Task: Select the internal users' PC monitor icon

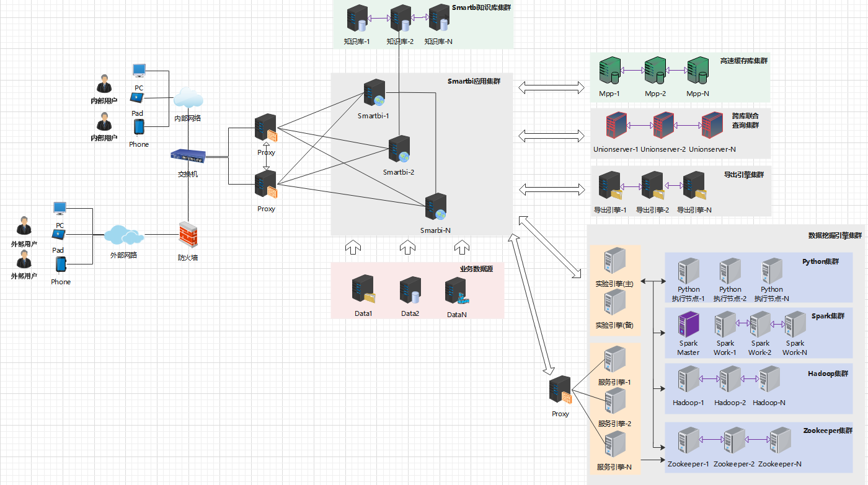Action: pos(139,72)
